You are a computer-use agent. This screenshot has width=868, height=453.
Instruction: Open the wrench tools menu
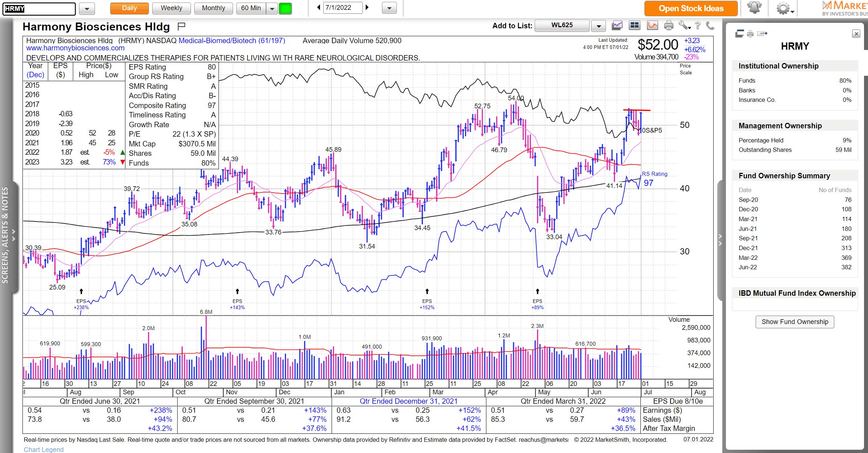point(684,25)
